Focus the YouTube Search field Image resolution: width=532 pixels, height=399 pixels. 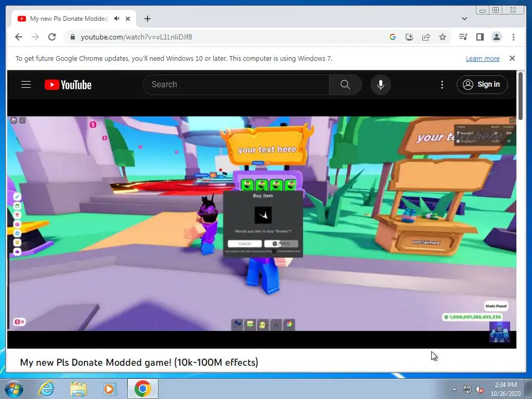coord(236,85)
